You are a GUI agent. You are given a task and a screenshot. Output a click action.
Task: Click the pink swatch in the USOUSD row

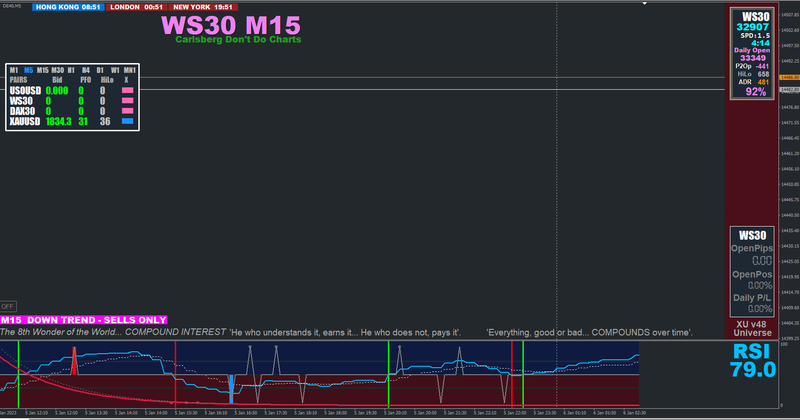click(x=128, y=90)
